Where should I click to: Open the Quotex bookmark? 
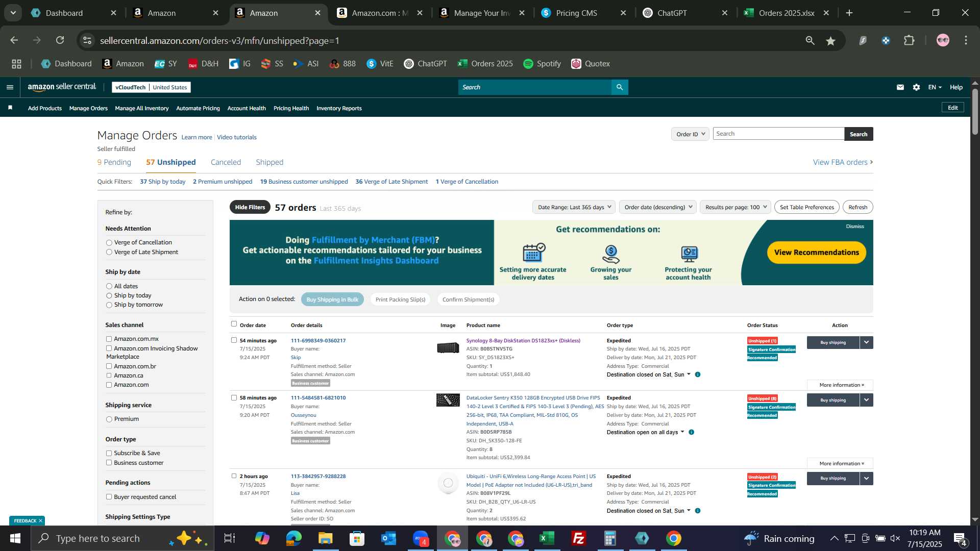(591, 64)
